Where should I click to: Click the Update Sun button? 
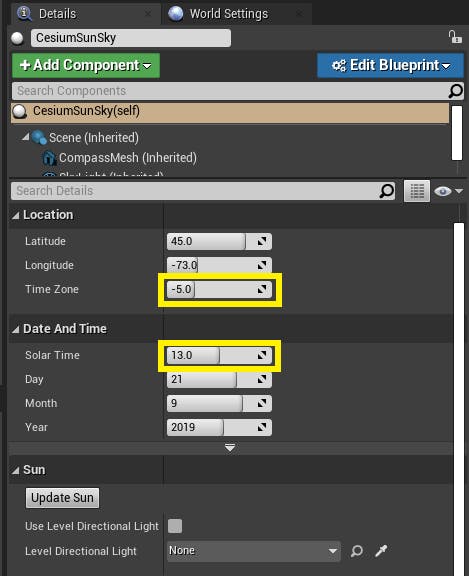62,498
